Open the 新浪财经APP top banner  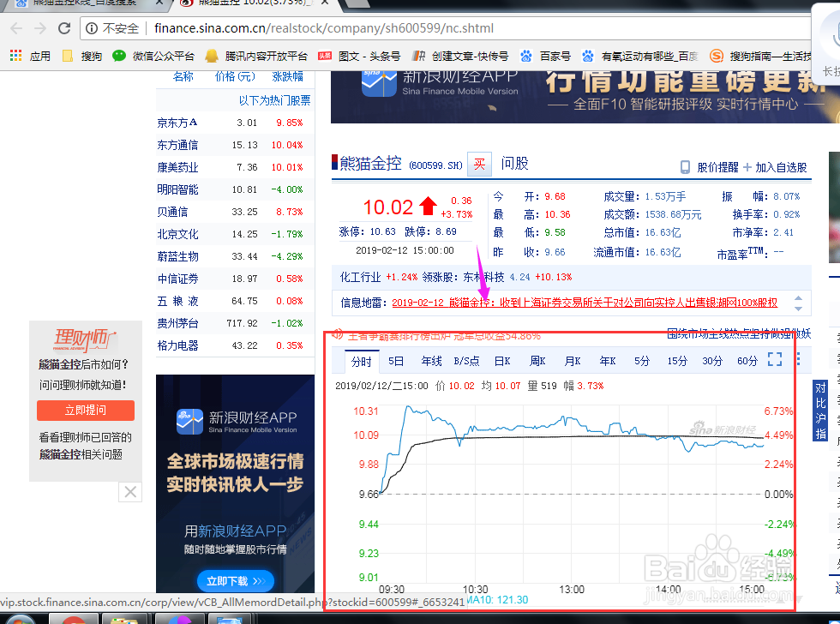pos(584,97)
